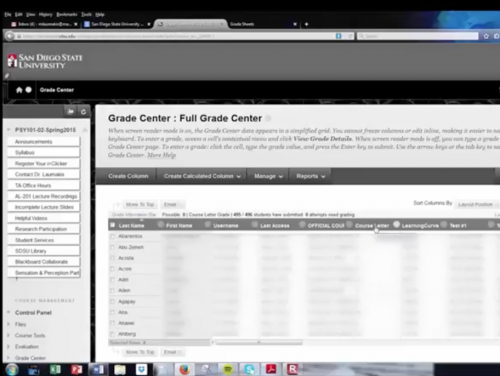Click the folder view icon above course menu
The height and width of the screenshot is (376, 500).
pos(71,112)
